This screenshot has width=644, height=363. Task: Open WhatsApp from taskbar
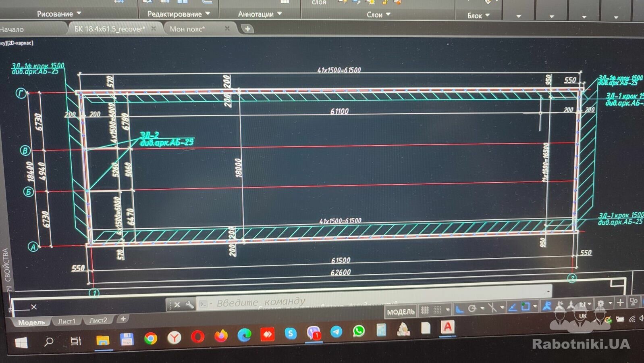coord(359,331)
